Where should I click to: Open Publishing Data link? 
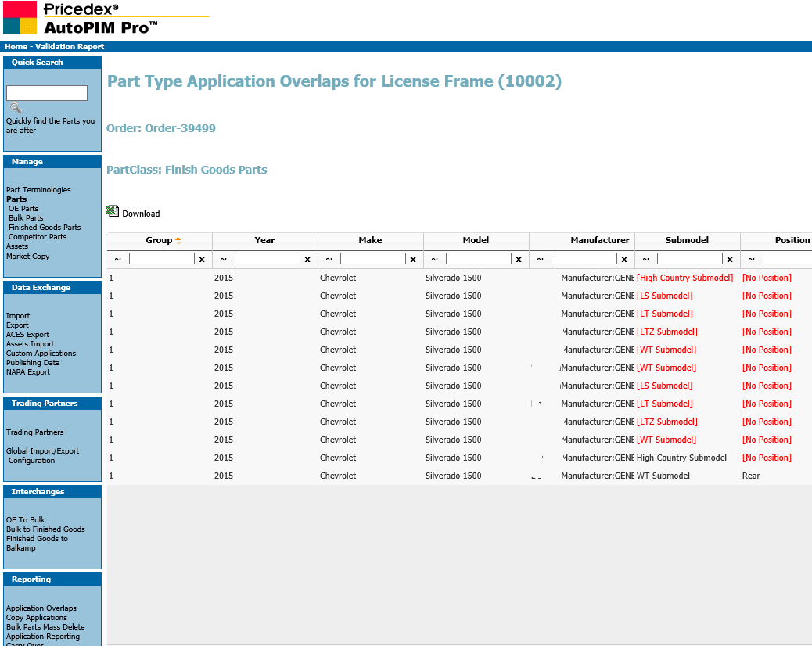click(33, 362)
